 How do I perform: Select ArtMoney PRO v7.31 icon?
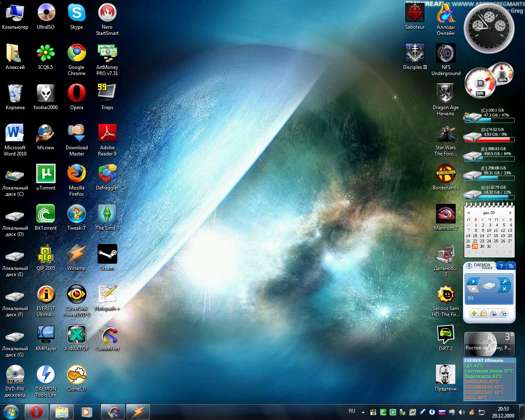107,59
